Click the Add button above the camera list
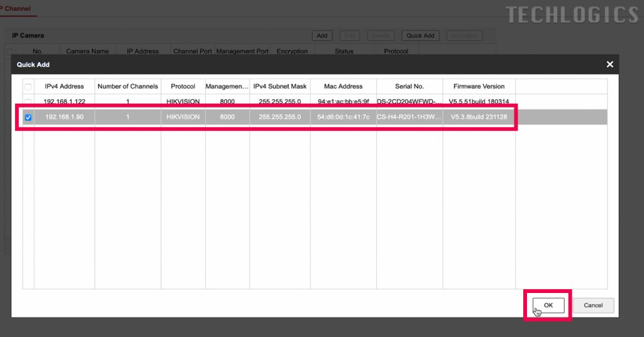The image size is (644, 337). tap(321, 36)
